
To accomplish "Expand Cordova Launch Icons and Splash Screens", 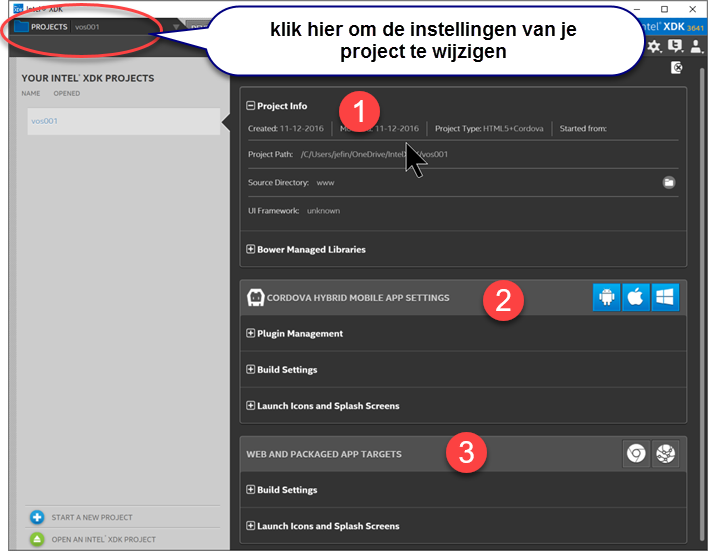I will tap(251, 406).
